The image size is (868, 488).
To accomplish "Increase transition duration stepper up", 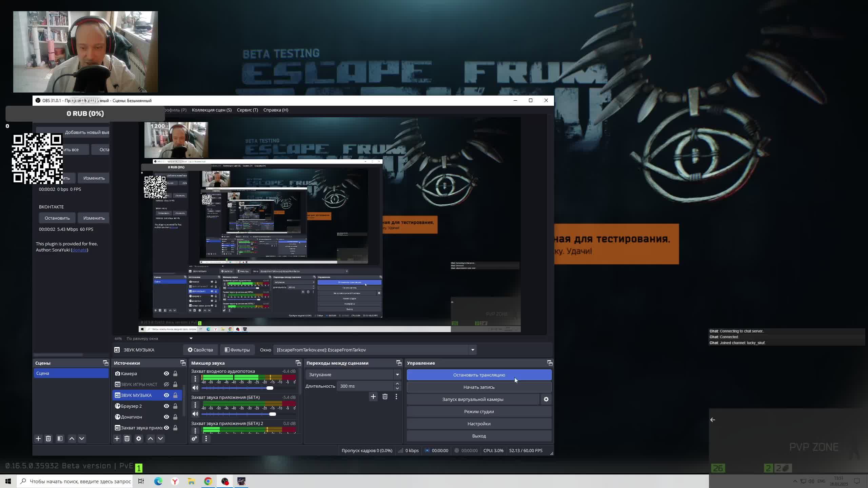I will (397, 384).
